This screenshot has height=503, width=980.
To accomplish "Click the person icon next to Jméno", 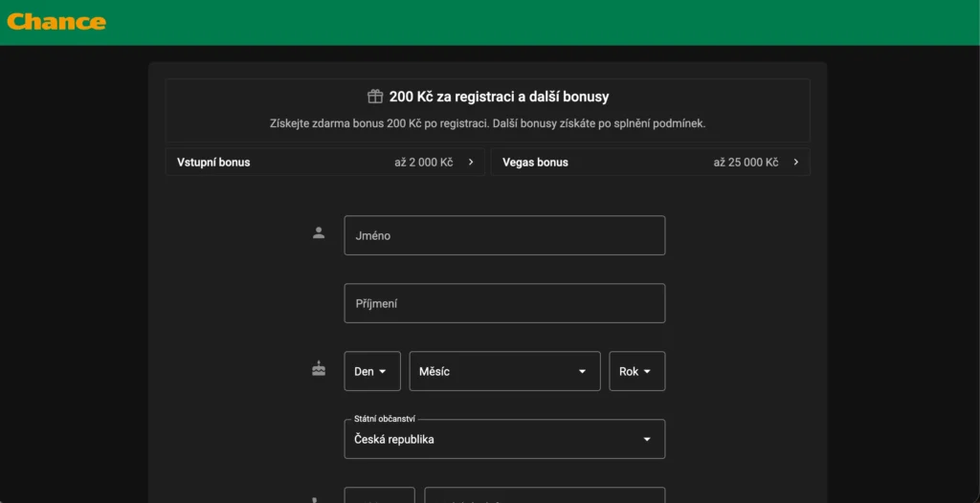I will tap(319, 233).
